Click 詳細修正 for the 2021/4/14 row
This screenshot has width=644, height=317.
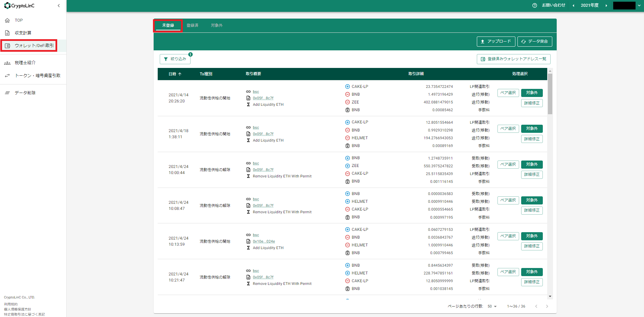pos(532,103)
